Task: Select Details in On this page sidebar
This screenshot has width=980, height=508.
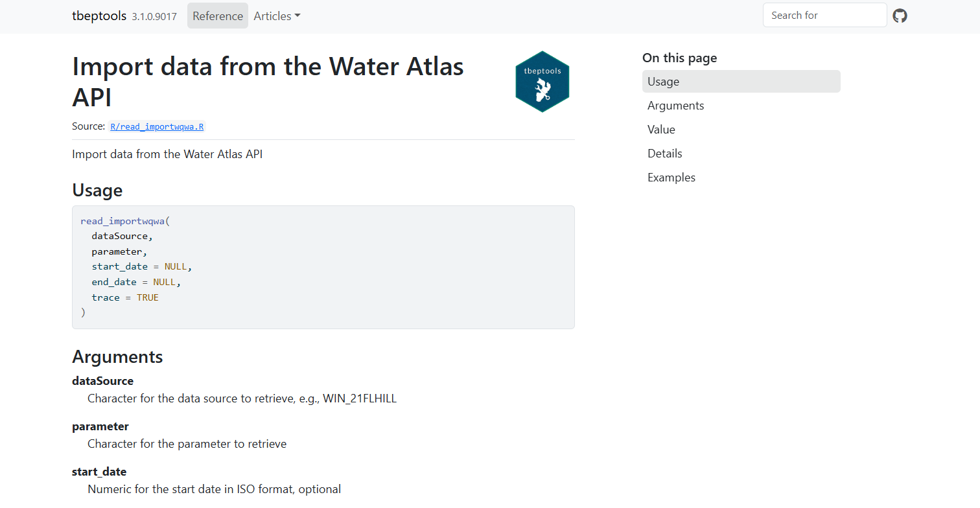Action: tap(664, 154)
